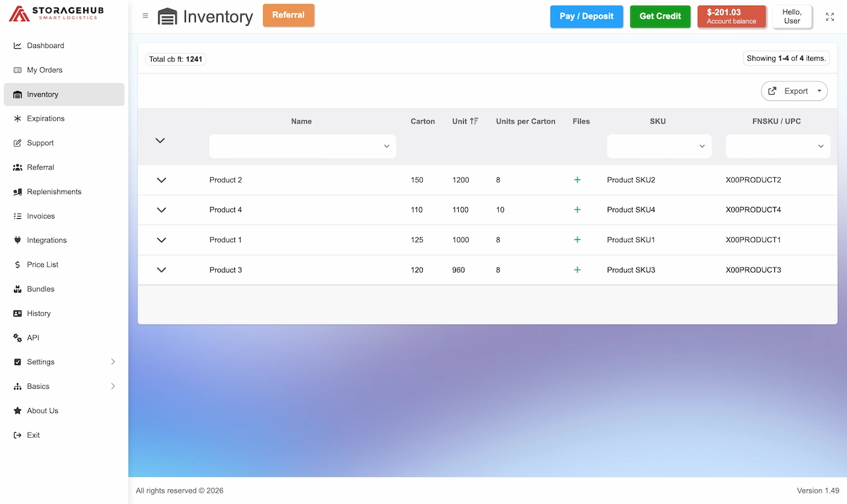Click the Dashboard chart icon
Viewport: 847px width, 504px height.
[18, 46]
